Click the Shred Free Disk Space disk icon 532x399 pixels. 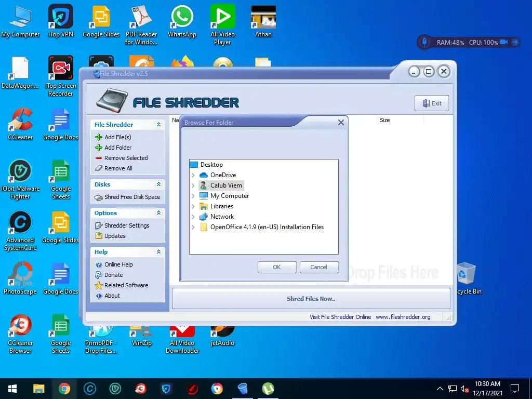click(99, 197)
